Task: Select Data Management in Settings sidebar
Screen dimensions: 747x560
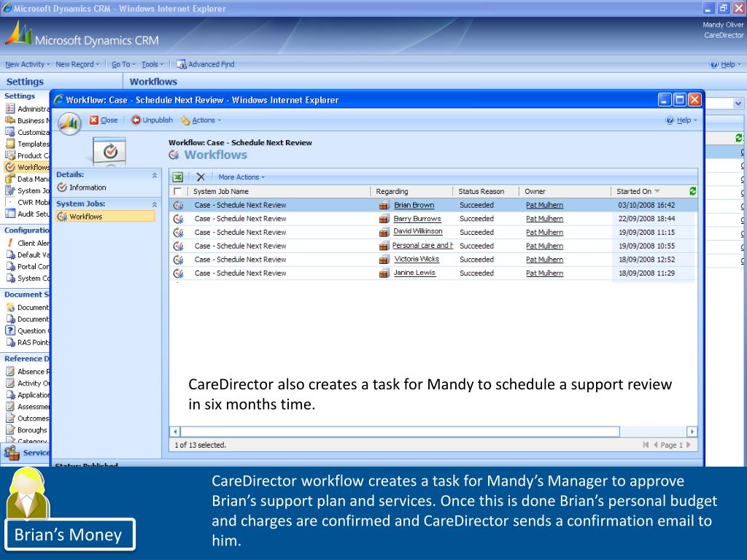Action: click(27, 179)
